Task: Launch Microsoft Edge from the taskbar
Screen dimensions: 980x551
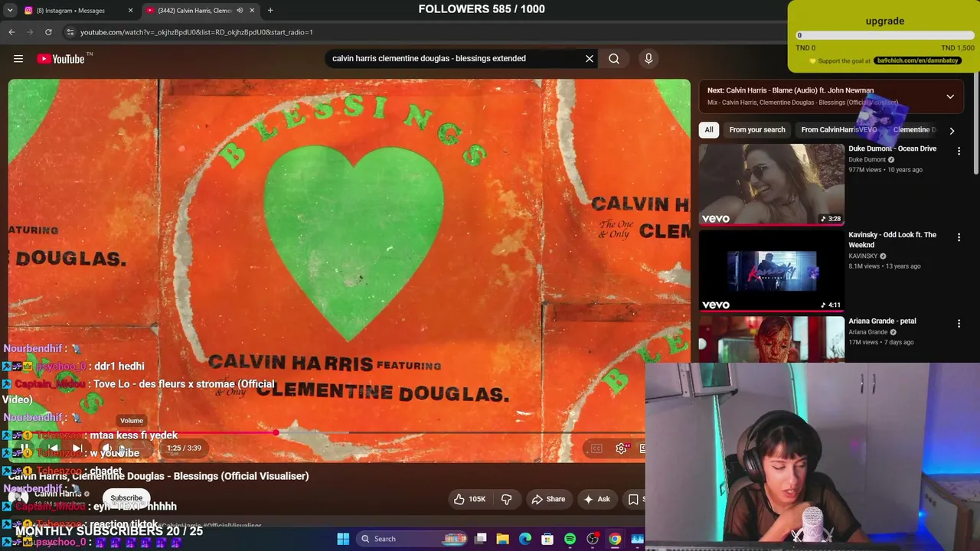Action: pos(525,539)
